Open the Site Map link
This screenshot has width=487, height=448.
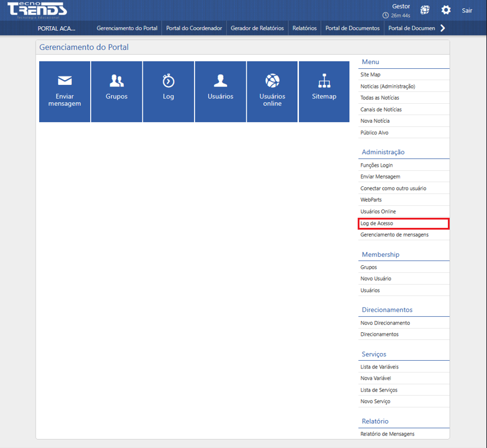pyautogui.click(x=370, y=74)
